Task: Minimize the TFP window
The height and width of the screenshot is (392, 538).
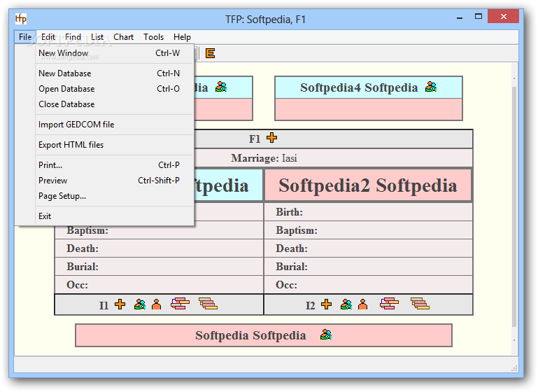Action: click(460, 17)
